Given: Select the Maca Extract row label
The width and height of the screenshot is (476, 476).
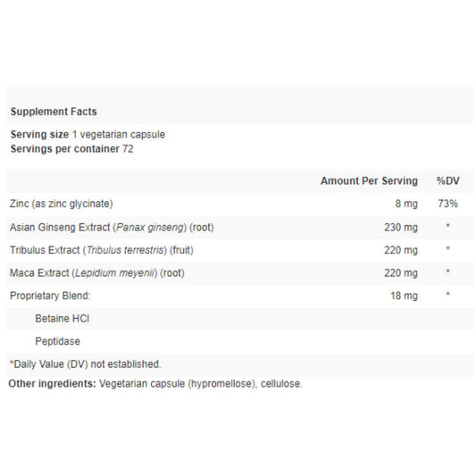Looking at the screenshot, I should coord(96,272).
